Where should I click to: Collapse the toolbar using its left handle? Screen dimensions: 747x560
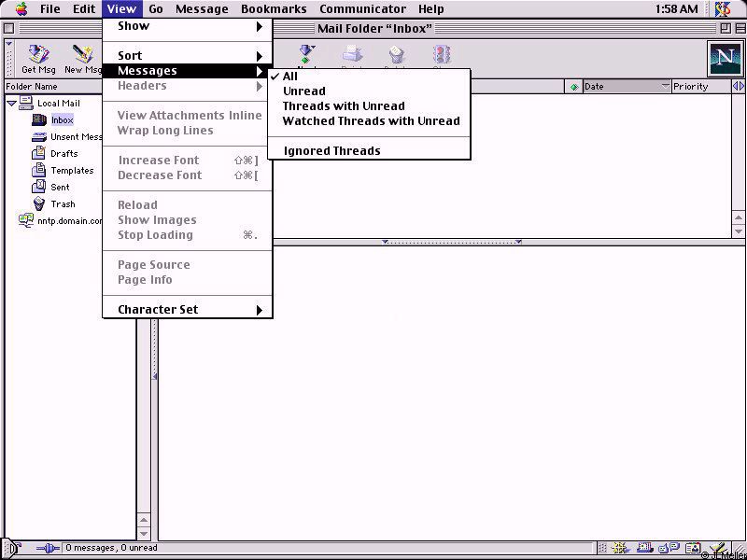9,58
